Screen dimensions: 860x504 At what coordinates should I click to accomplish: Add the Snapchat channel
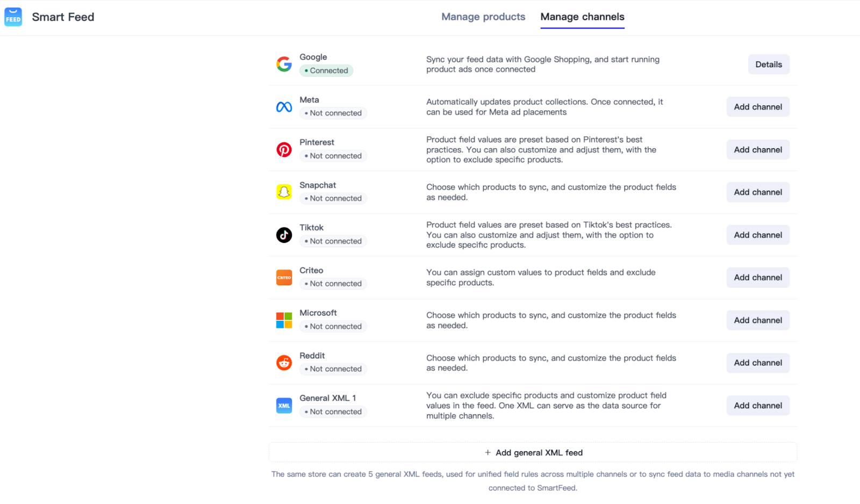point(757,192)
